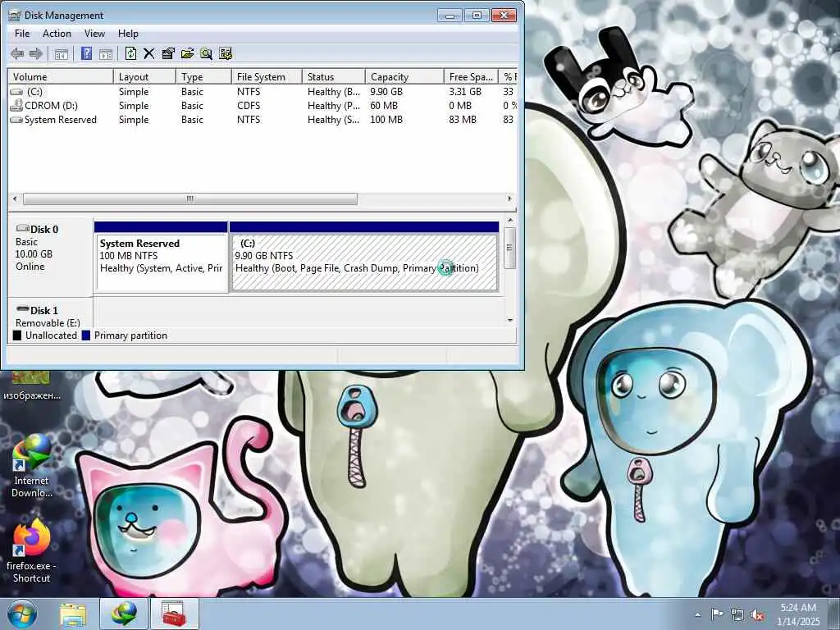Click the Back arrow in Disk Management toolbar
Screen dimensions: 840x630
17,53
